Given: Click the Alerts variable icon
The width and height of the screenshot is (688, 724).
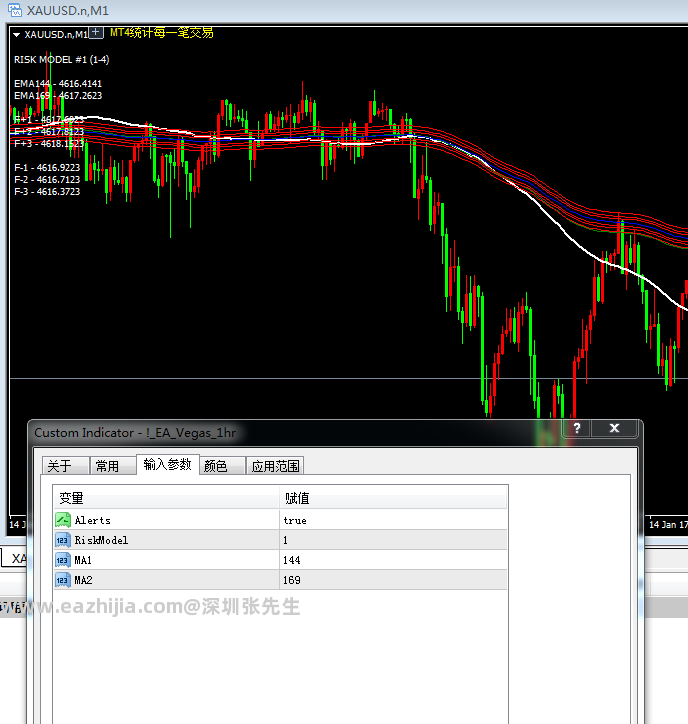Looking at the screenshot, I should [x=63, y=520].
